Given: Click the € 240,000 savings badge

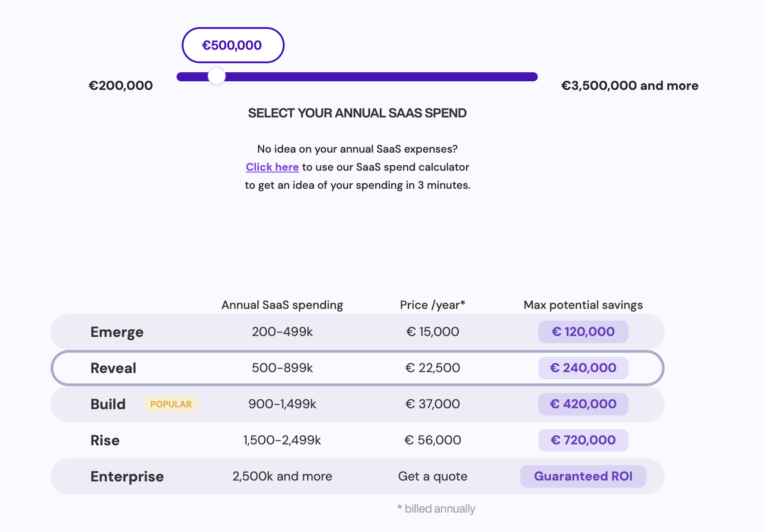Looking at the screenshot, I should (x=583, y=368).
